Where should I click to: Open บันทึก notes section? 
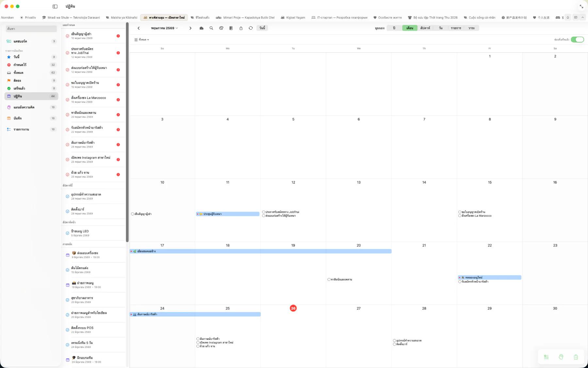coord(31,118)
